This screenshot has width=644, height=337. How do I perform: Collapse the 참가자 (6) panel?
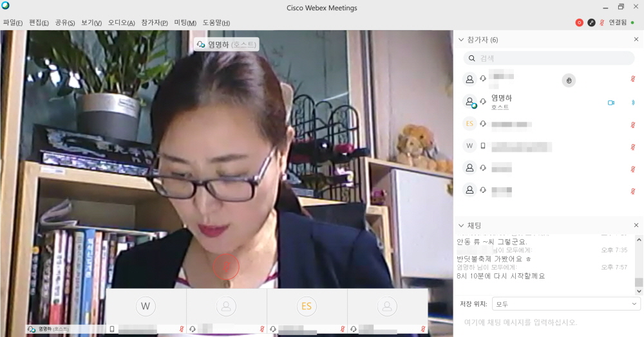[x=461, y=40]
